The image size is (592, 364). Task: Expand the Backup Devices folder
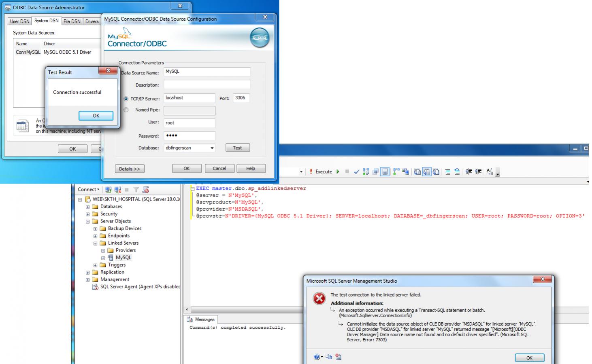pyautogui.click(x=95, y=229)
